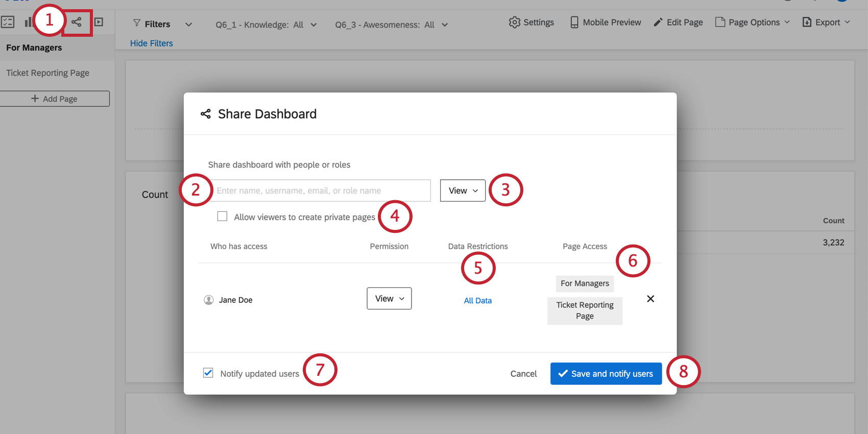Change Jane Doe's View permission dropdown
This screenshot has height=434, width=868.
coord(389,299)
